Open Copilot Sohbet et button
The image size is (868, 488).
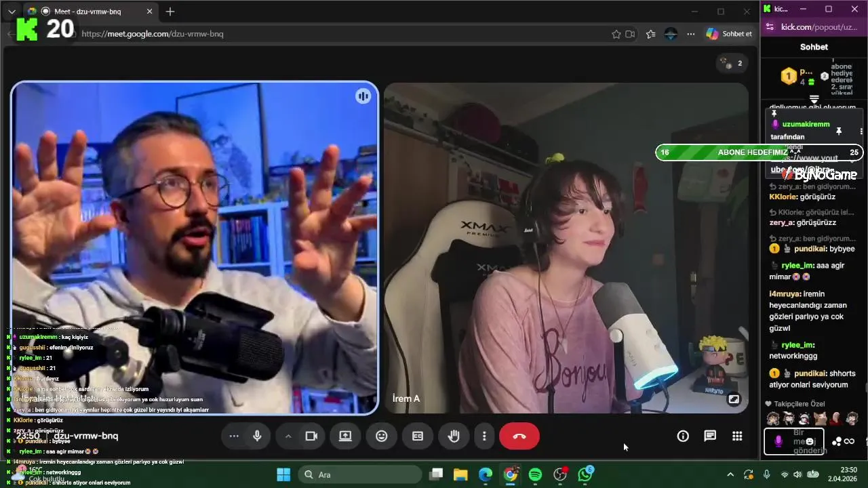click(730, 34)
